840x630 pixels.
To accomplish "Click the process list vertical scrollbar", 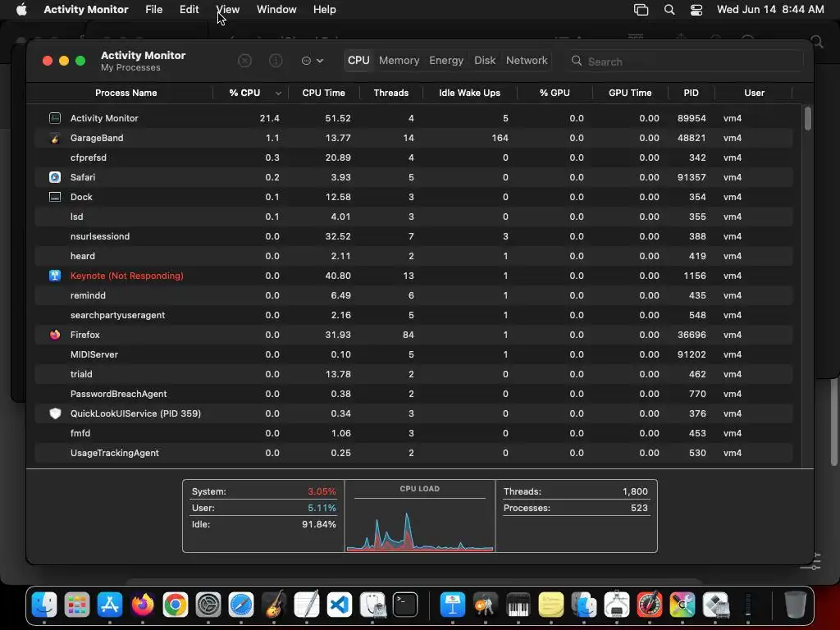I will click(x=808, y=118).
